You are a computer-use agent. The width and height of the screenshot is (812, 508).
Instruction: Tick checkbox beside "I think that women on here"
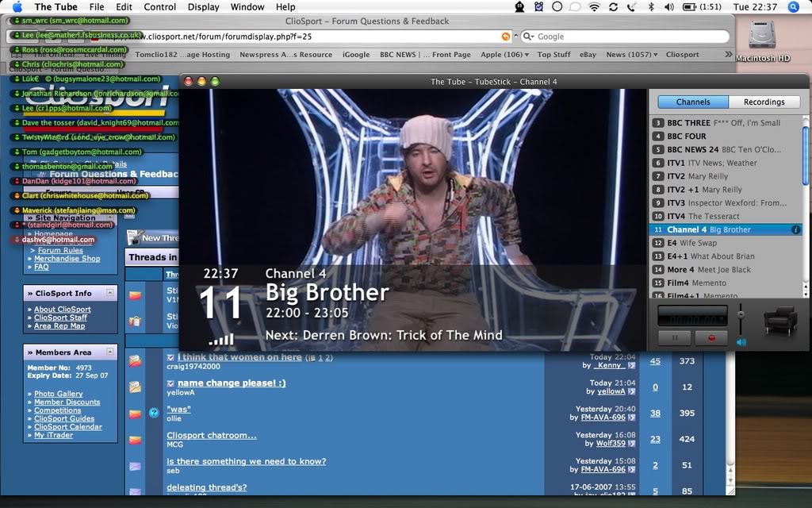pyautogui.click(x=170, y=357)
